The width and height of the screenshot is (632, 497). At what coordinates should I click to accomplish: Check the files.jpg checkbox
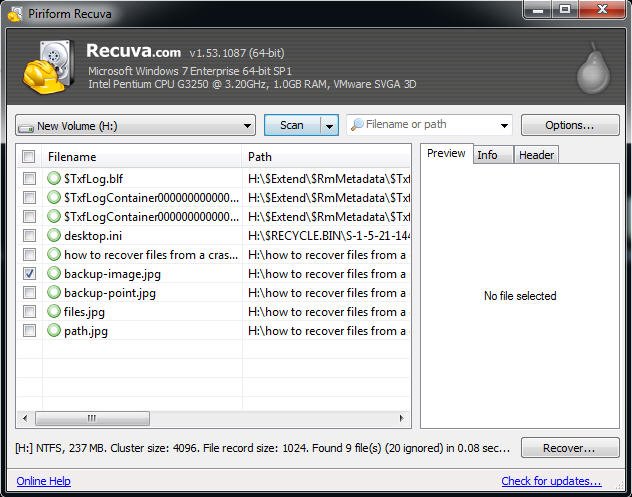point(29,311)
